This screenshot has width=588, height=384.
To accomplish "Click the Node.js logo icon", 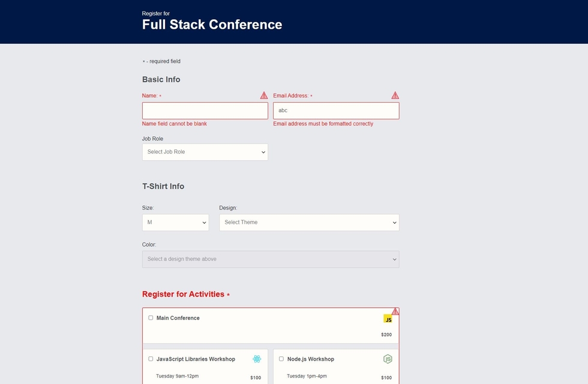I will (x=388, y=359).
